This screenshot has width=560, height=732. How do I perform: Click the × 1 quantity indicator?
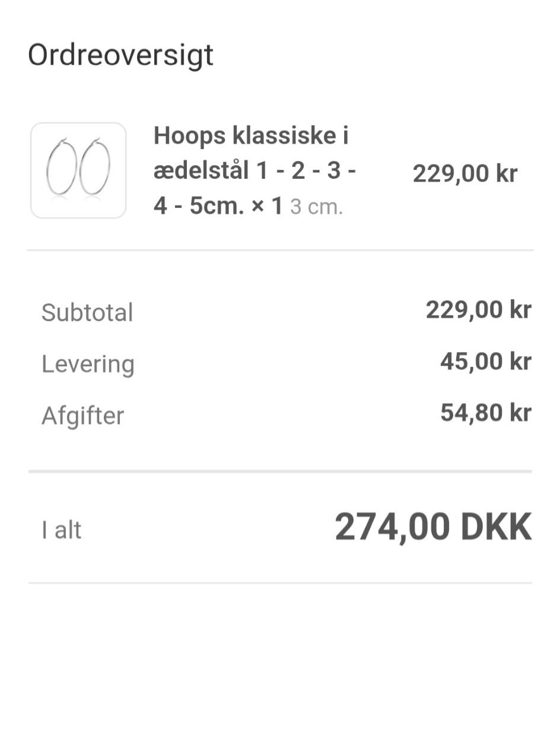[269, 206]
